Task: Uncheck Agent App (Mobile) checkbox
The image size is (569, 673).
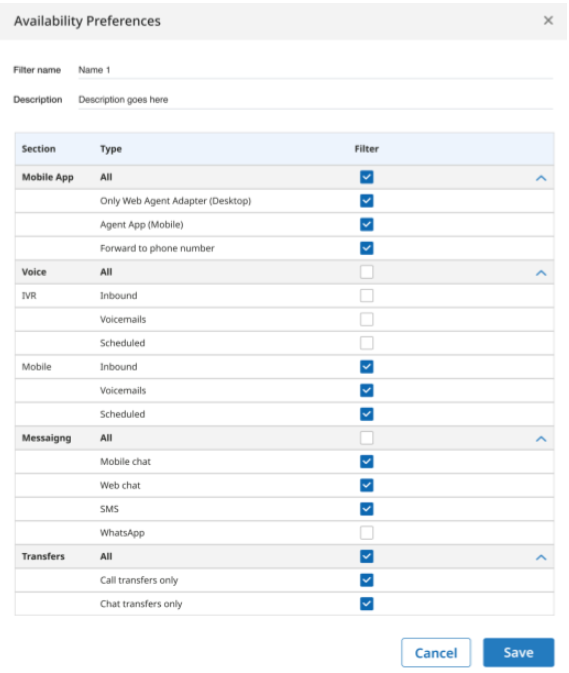Action: click(x=366, y=224)
